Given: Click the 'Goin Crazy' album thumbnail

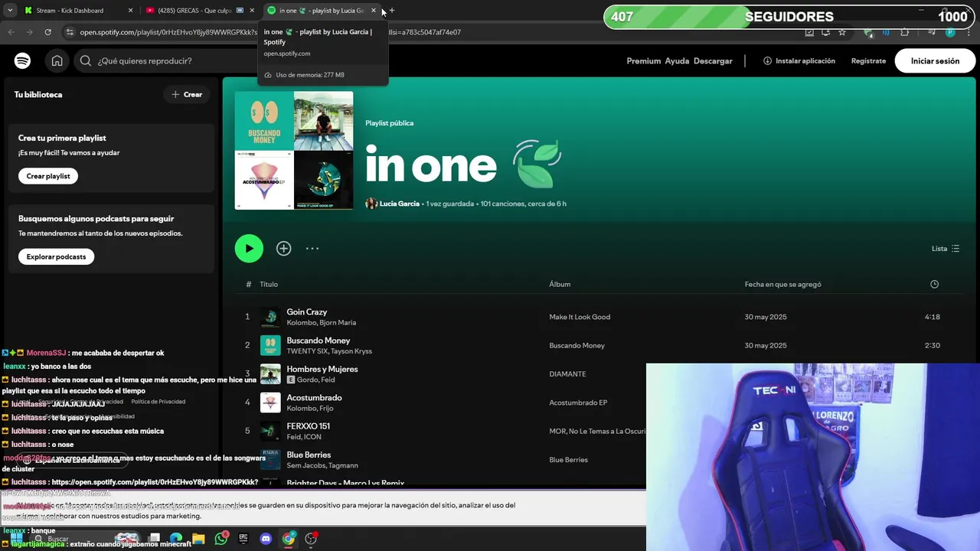Looking at the screenshot, I should [x=270, y=317].
